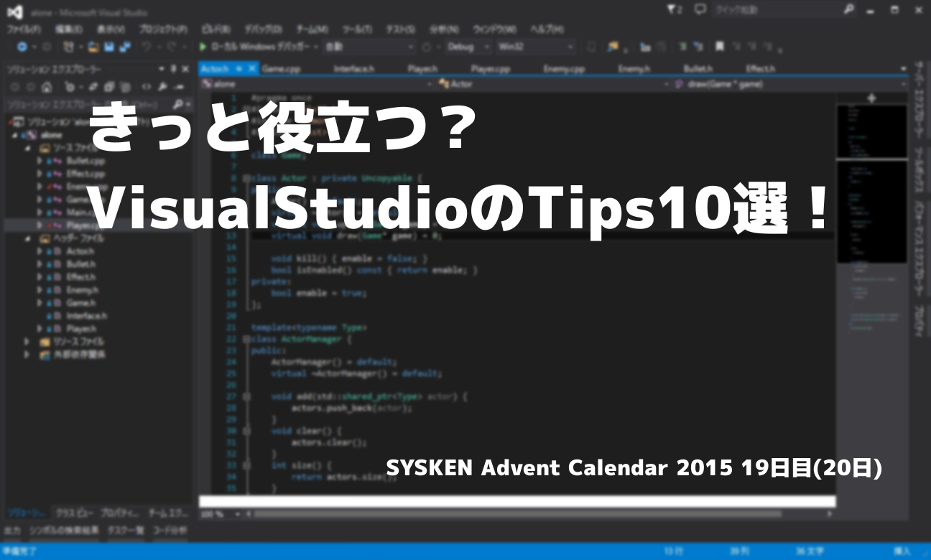Screen dimensions: 931x560
Task: Select Effect.cpp in Solution Explorer tree
Action: pos(85,174)
